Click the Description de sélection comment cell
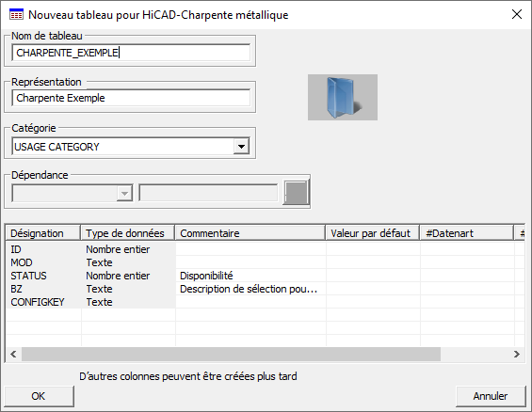The width and height of the screenshot is (532, 412). coord(250,289)
